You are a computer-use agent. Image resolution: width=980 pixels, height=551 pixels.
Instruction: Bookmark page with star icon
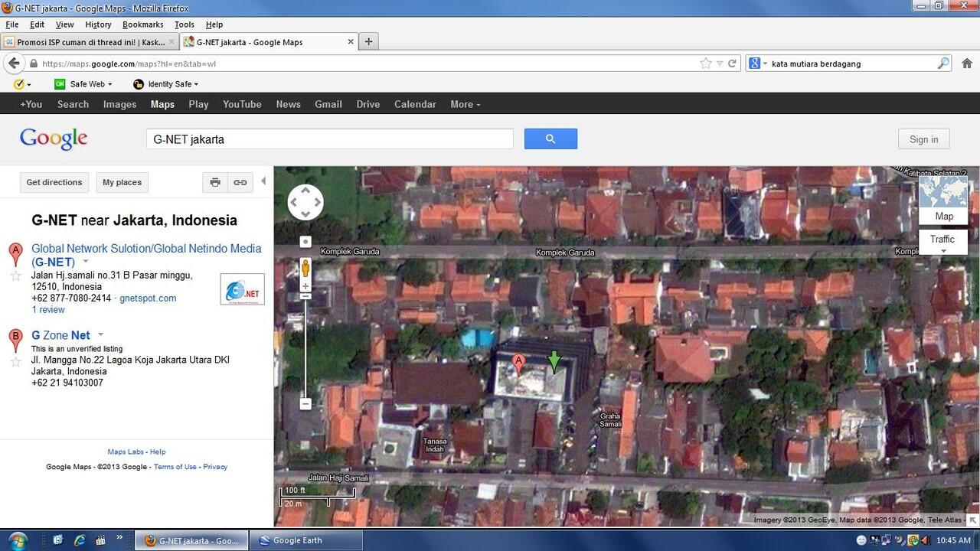point(706,64)
